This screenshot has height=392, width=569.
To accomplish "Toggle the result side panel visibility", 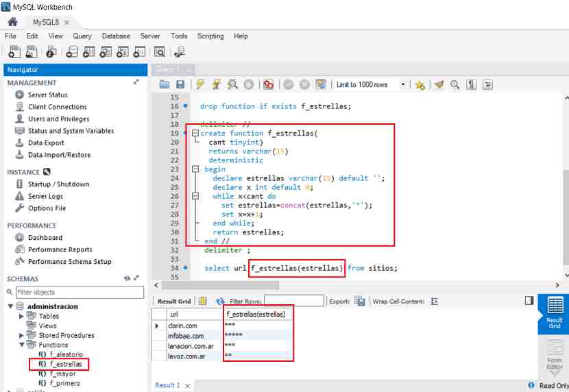I will pos(529,300).
